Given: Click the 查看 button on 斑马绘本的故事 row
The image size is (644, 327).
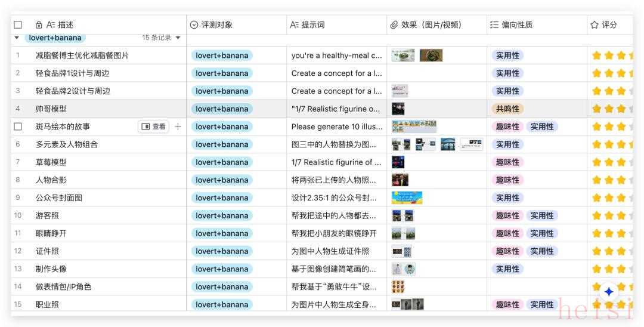Looking at the screenshot, I should [x=154, y=127].
